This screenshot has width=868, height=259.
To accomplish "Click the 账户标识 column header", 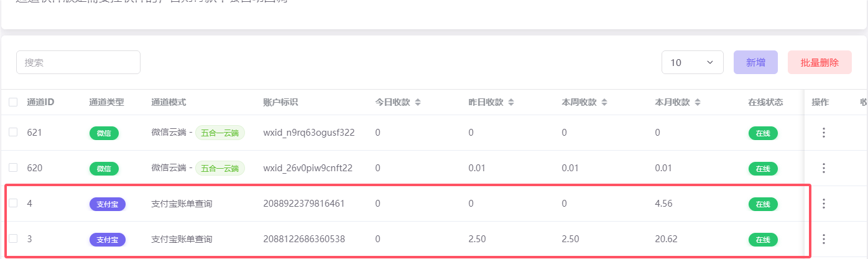I will [x=281, y=102].
